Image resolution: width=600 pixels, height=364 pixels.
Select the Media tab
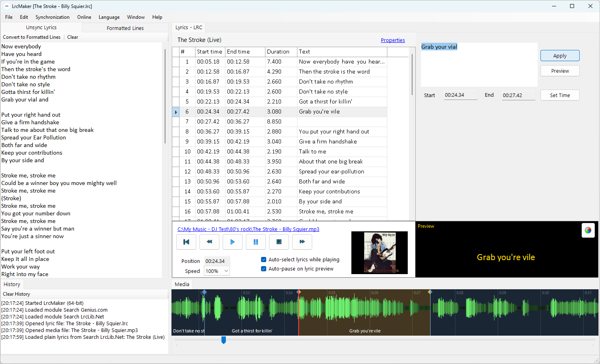pyautogui.click(x=182, y=284)
